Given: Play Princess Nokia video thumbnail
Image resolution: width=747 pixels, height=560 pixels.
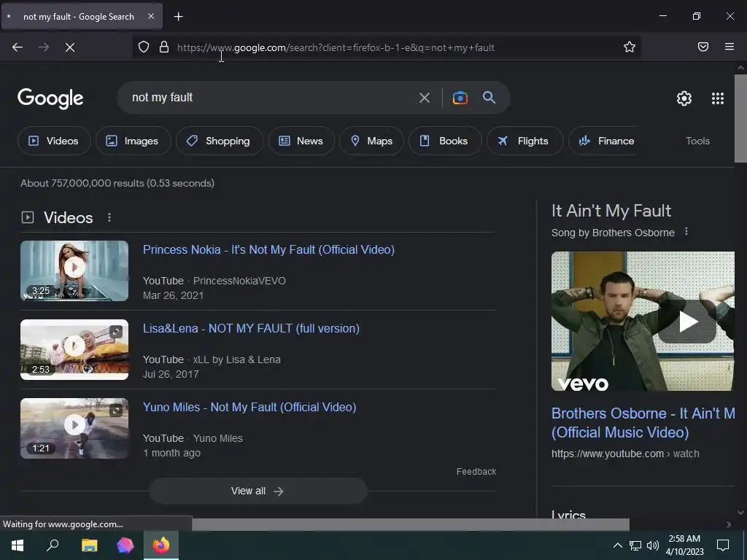Looking at the screenshot, I should [x=74, y=271].
